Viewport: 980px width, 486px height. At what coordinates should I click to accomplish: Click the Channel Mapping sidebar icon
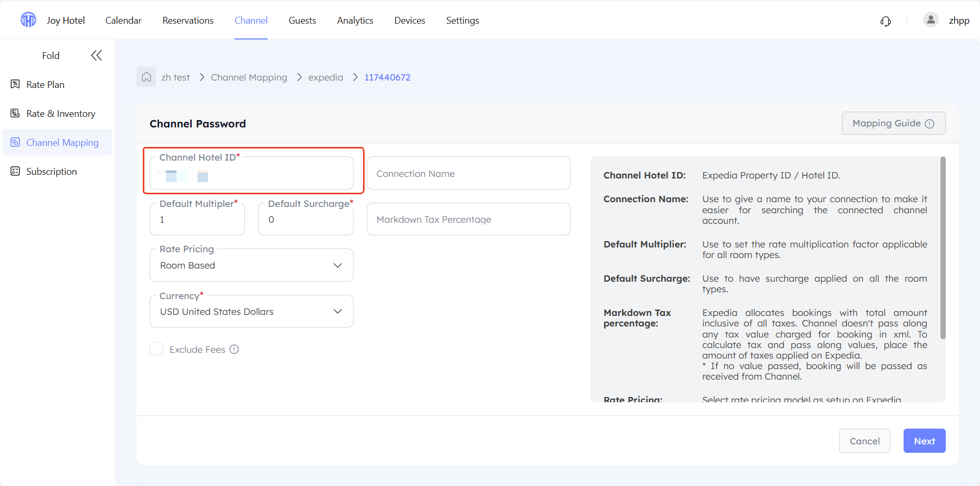point(15,142)
